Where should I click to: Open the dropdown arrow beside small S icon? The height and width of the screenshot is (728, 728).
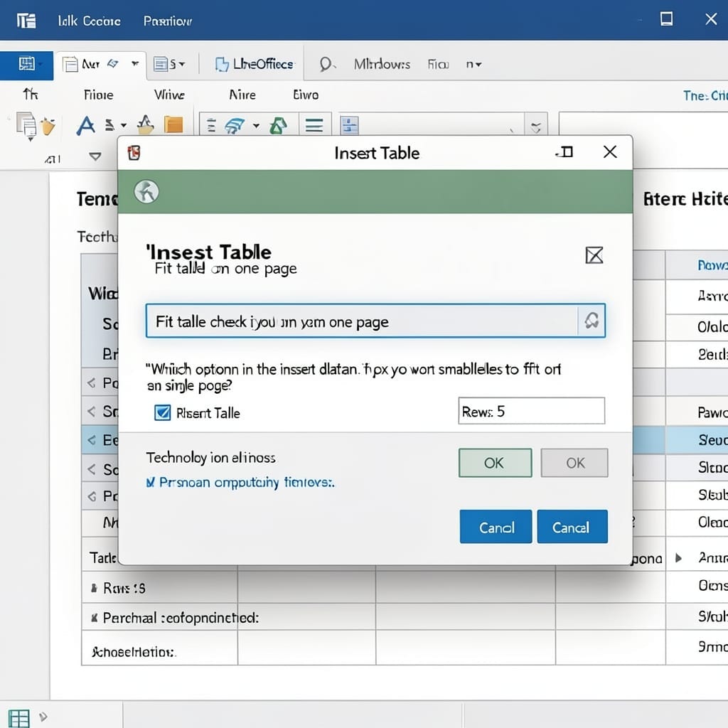(x=124, y=125)
